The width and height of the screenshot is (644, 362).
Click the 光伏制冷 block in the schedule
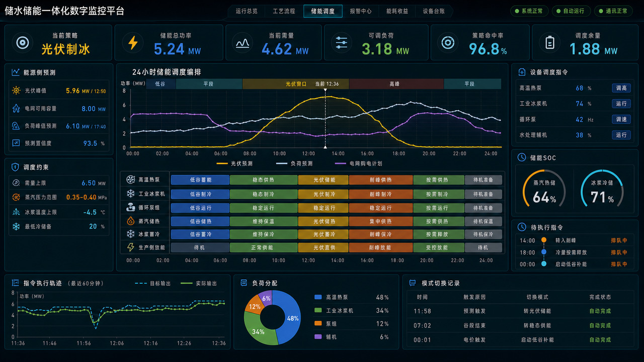pyautogui.click(x=323, y=194)
